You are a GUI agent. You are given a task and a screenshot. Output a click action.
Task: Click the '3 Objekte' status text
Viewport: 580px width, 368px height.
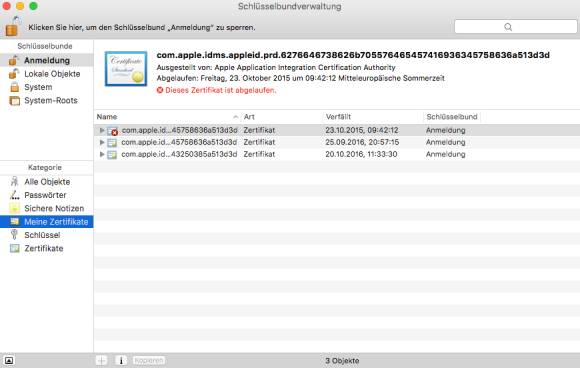342,361
